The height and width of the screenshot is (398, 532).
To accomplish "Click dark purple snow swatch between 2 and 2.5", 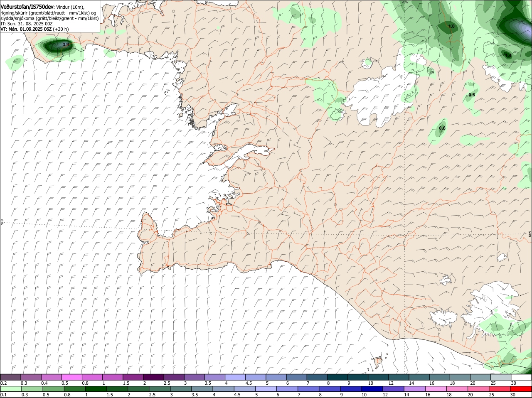I will (x=153, y=377).
